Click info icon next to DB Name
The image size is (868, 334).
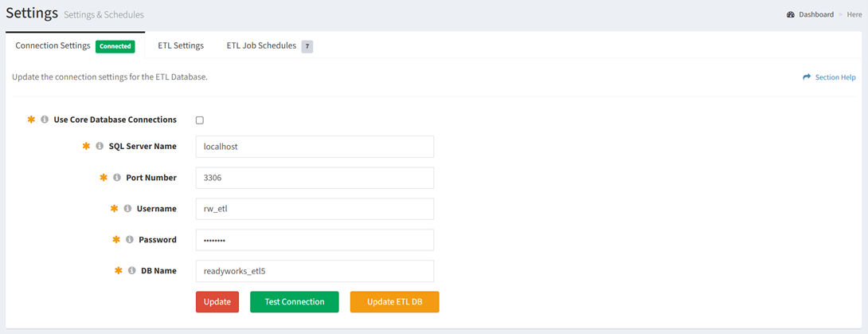click(x=131, y=271)
